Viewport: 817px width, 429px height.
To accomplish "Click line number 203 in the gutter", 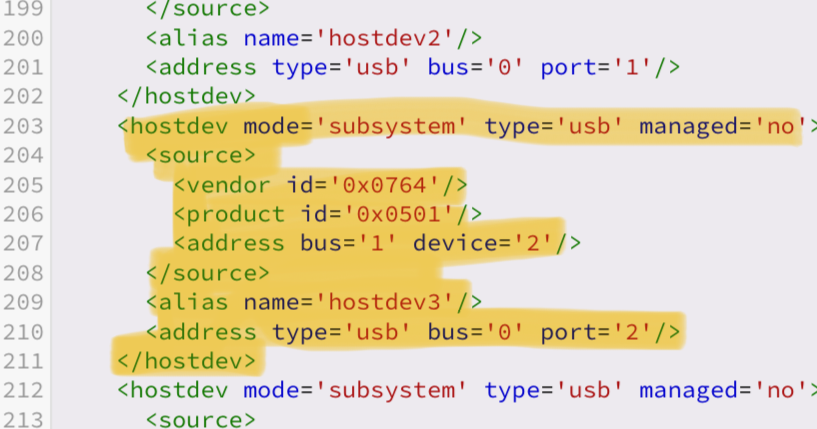I will point(23,126).
